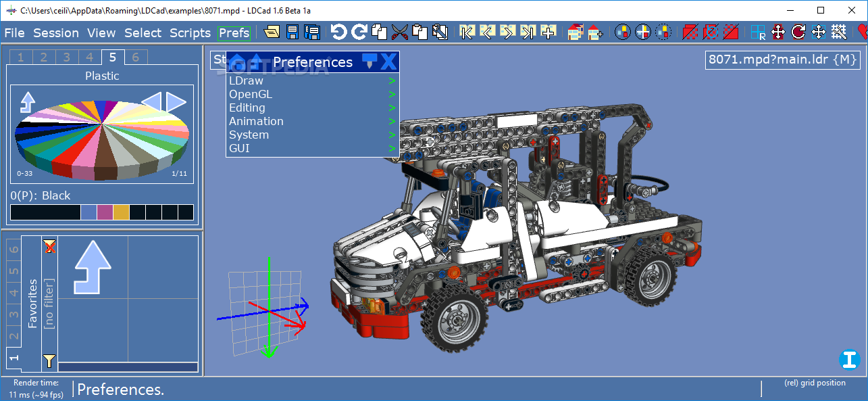
Task: Open the Scripts menu
Action: click(x=190, y=32)
